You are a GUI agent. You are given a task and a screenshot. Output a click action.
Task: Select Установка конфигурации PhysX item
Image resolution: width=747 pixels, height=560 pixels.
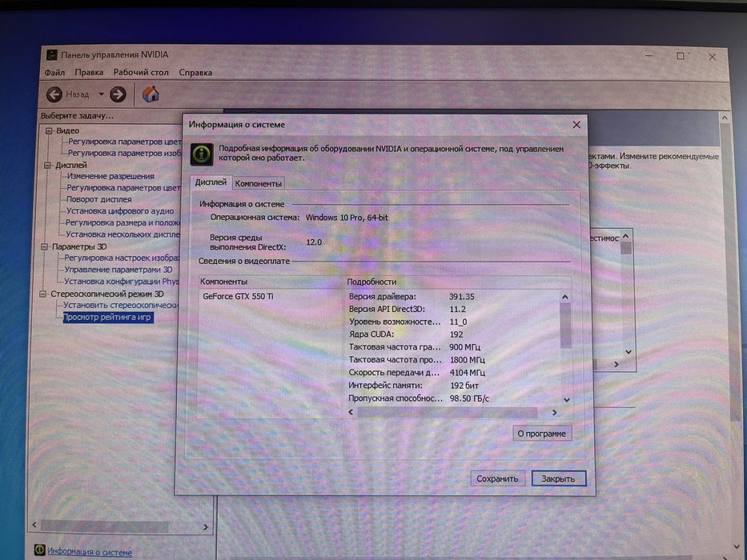point(122,282)
